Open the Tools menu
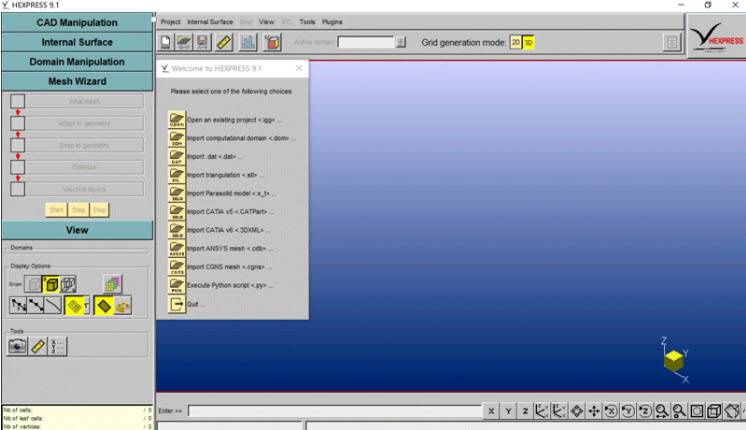Screen dimensions: 746x430 [307, 22]
